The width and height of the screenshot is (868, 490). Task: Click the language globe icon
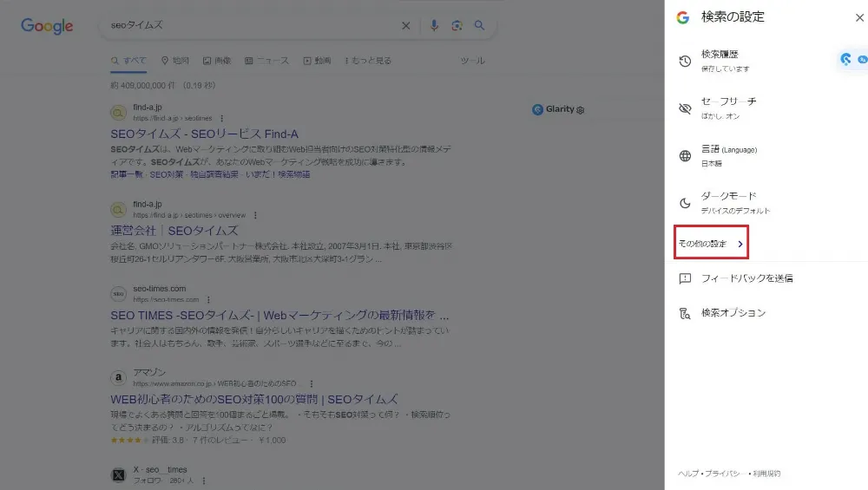(685, 156)
